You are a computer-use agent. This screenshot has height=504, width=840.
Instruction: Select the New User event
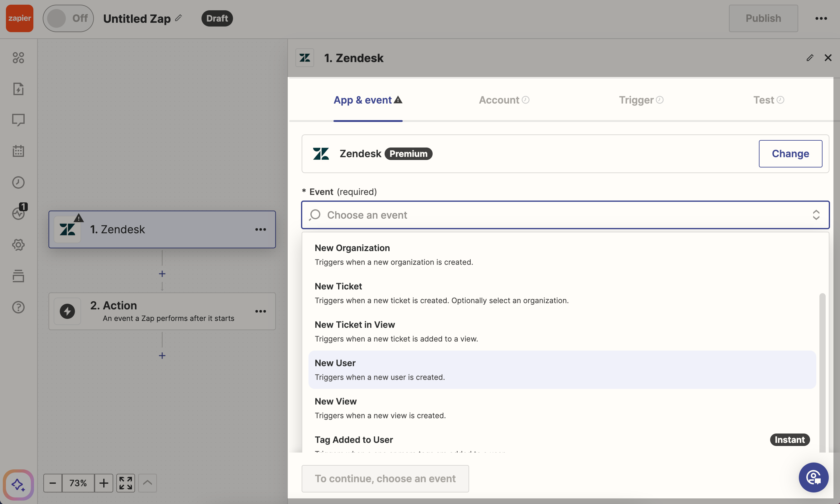(562, 370)
